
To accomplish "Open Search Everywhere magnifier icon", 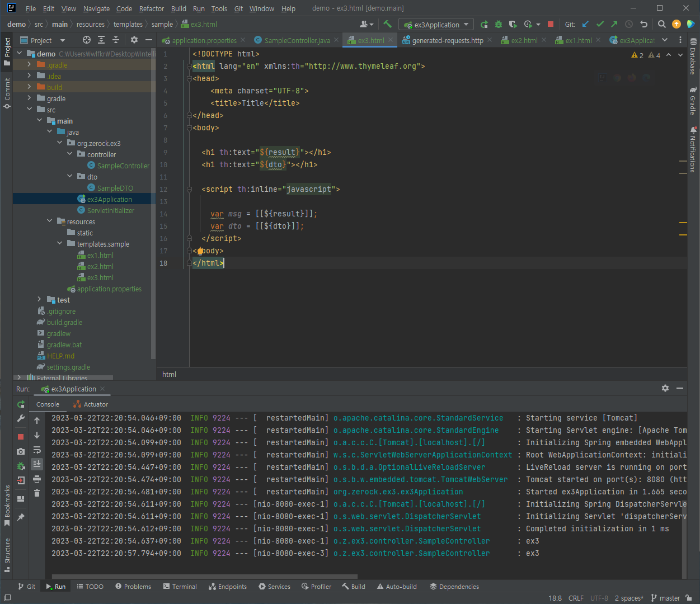I will (x=662, y=24).
